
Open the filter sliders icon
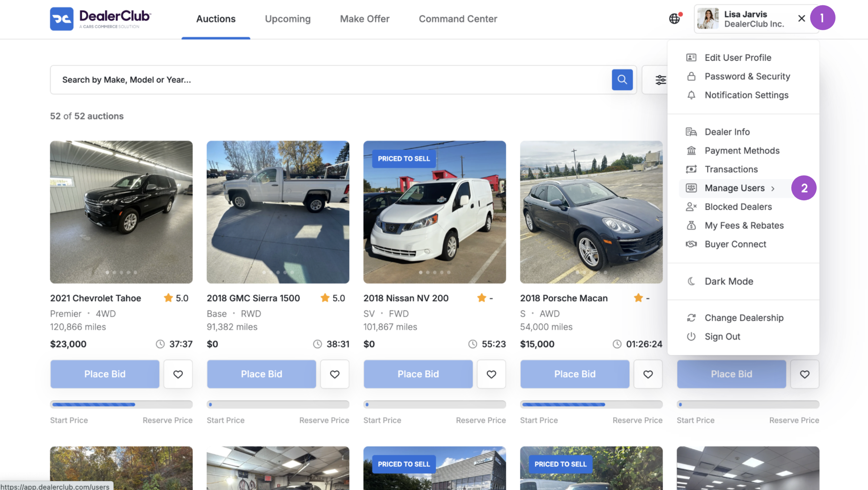[x=660, y=80]
